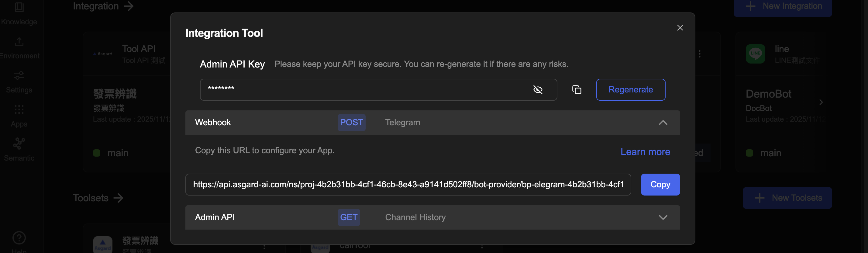Open the Help icon
Viewport: 868px width, 253px height.
19,238
